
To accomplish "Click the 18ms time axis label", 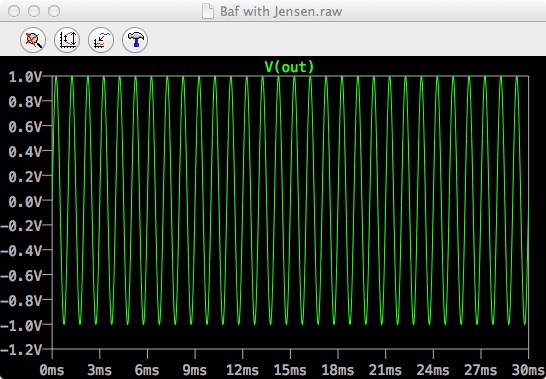I will coord(338,370).
